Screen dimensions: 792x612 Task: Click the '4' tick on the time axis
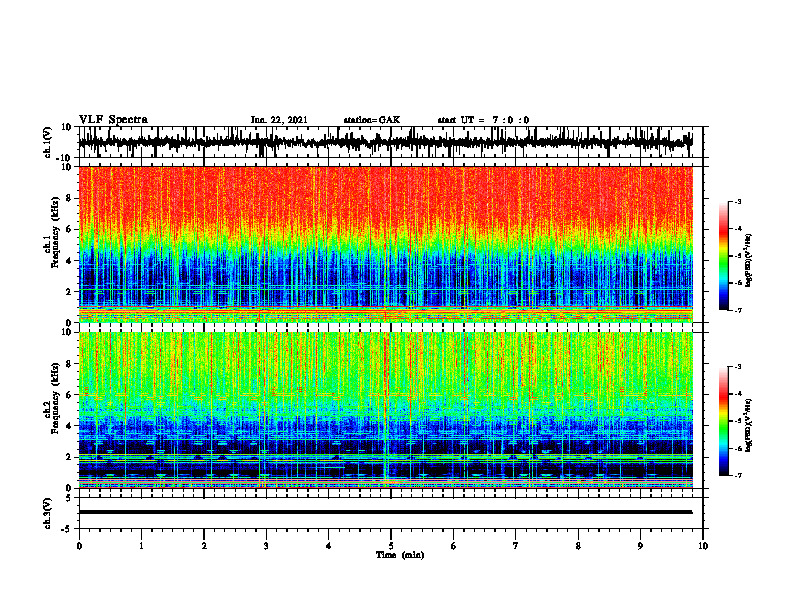329,546
